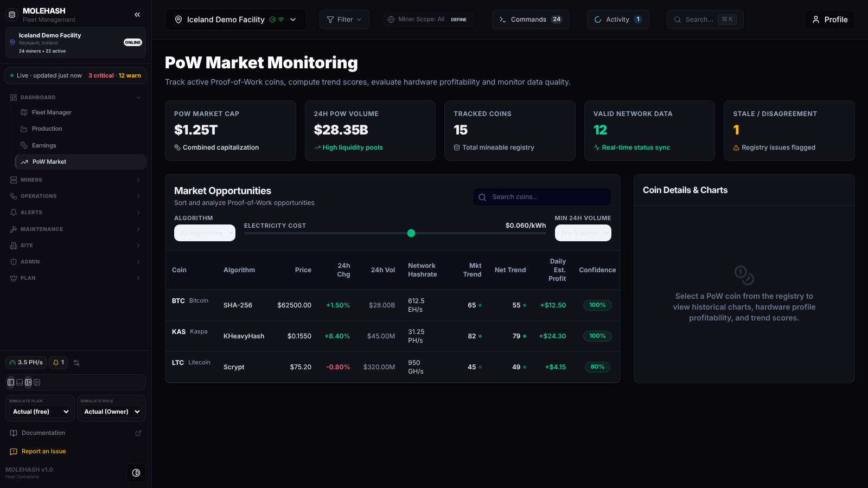Expand the Miners section

[75, 180]
